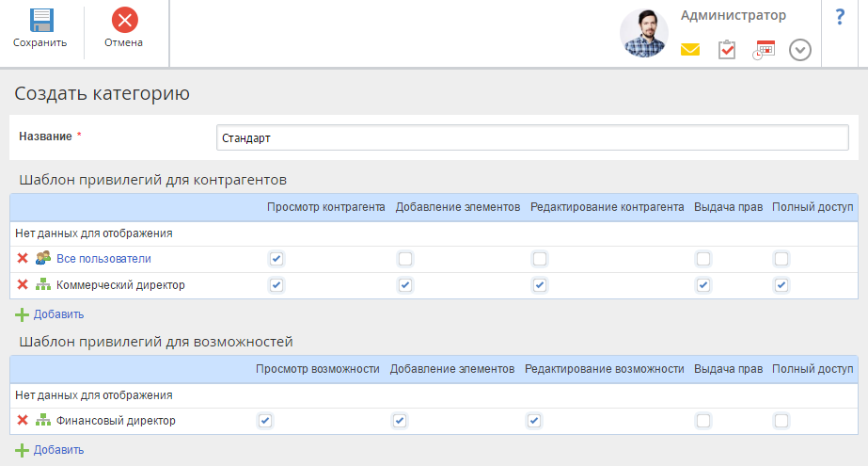Viewport: 868px width, 466px height.
Task: Uncheck 'Просмотр контрагента' for Все пользователи
Action: pyautogui.click(x=276, y=259)
